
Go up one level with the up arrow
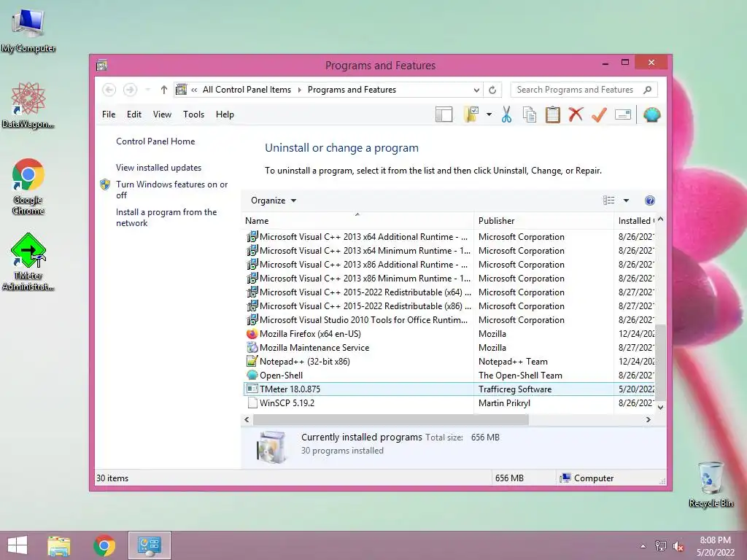coord(164,90)
